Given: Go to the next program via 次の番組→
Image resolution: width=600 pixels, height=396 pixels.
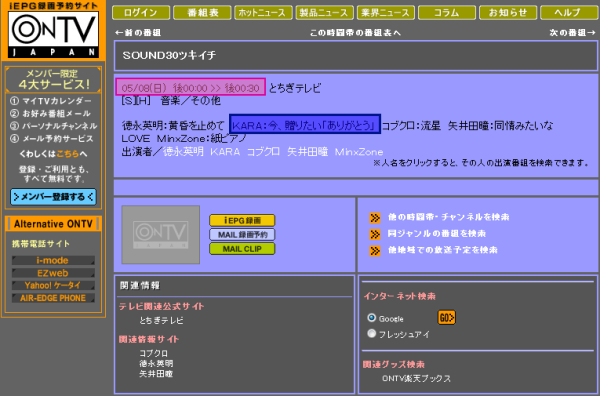Looking at the screenshot, I should pos(572,33).
